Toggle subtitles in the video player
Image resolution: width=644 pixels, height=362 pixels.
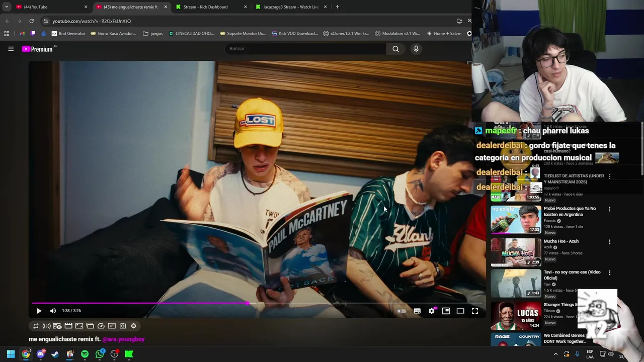pyautogui.click(x=417, y=311)
